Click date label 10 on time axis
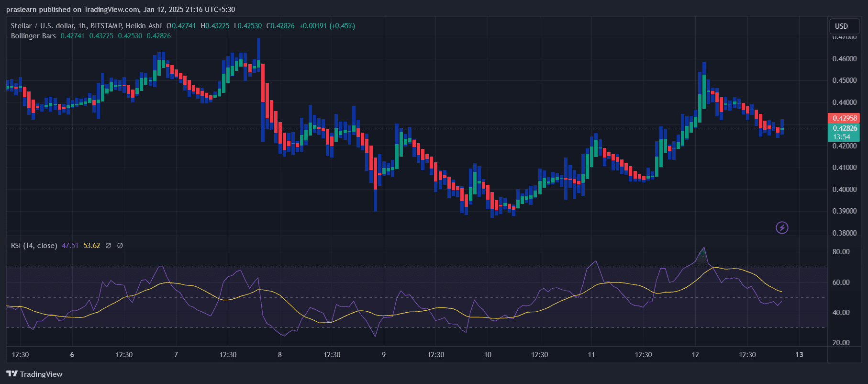This screenshot has width=868, height=384. (488, 355)
